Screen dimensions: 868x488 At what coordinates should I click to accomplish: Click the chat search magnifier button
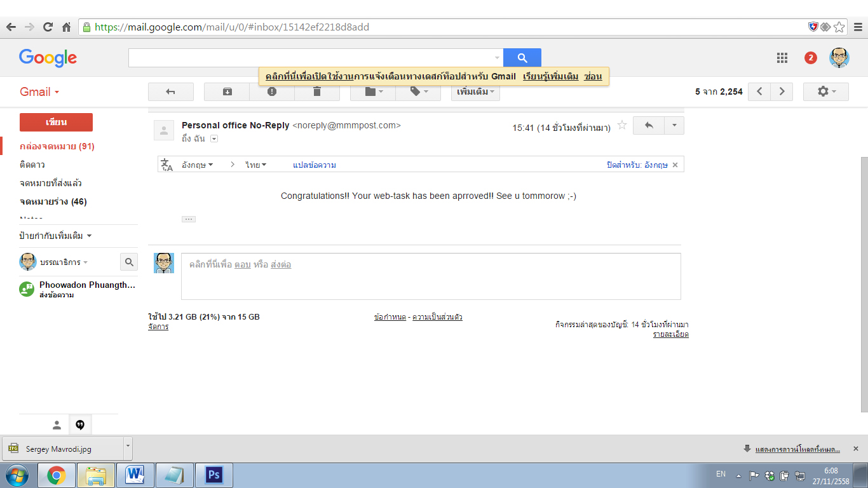[129, 262]
